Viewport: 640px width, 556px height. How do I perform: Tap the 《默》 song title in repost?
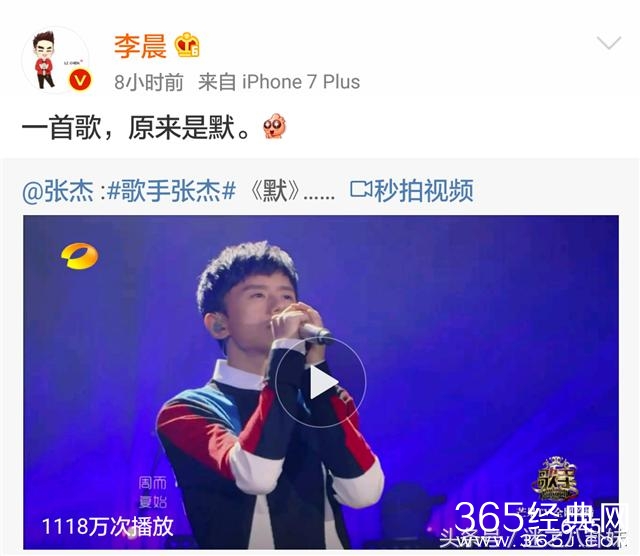pyautogui.click(x=275, y=191)
